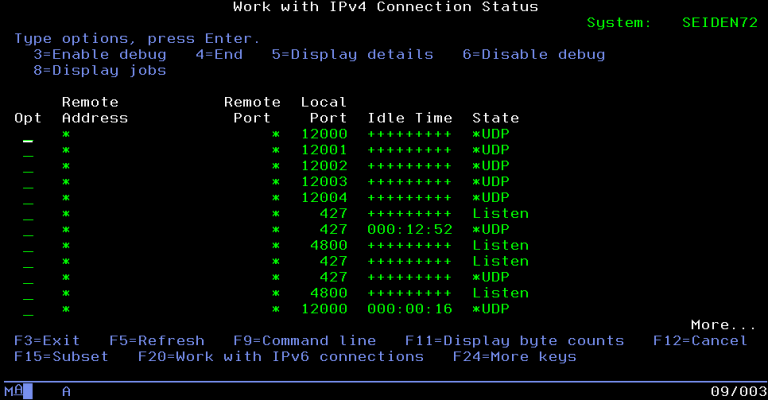Click idle time 000:12:52
This screenshot has width=768, height=400.
(410, 230)
